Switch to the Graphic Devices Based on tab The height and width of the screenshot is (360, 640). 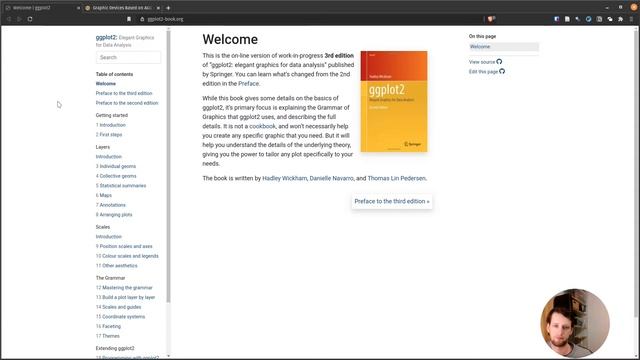(122, 8)
